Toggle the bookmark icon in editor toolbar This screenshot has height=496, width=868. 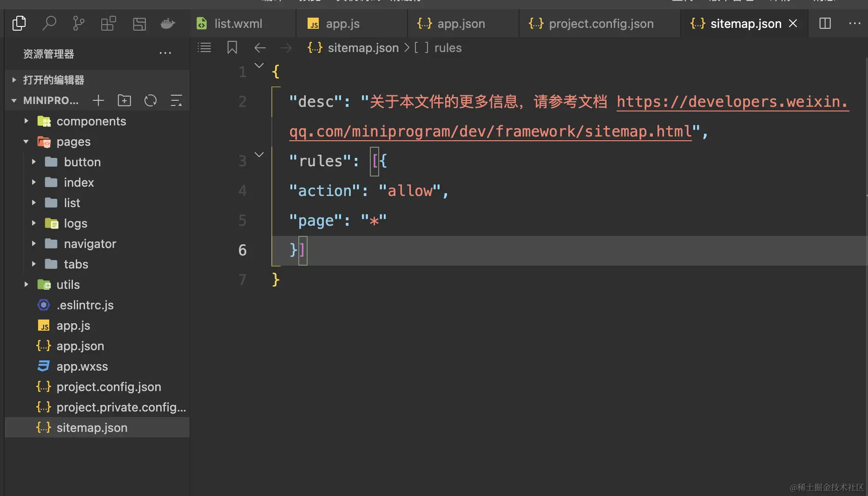pos(232,47)
